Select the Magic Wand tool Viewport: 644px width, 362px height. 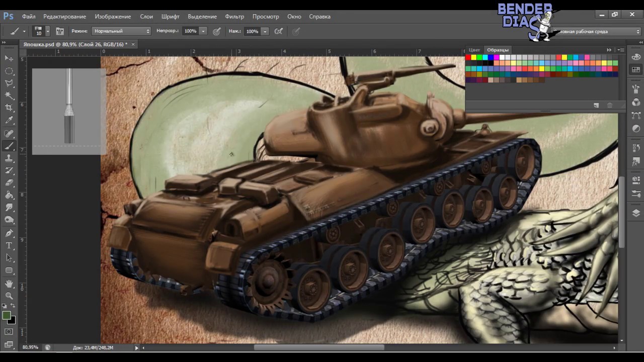click(x=9, y=96)
